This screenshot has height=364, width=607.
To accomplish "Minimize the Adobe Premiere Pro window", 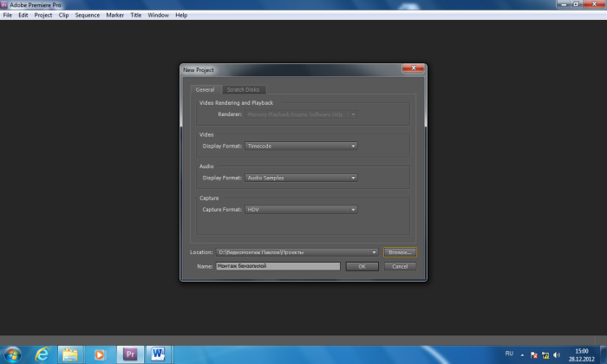I will click(564, 4).
